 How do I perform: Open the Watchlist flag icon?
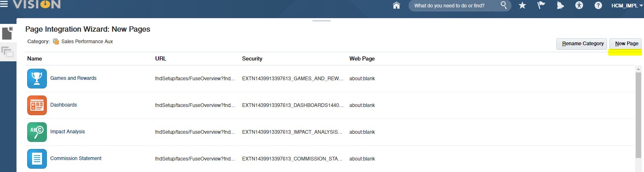tap(542, 5)
